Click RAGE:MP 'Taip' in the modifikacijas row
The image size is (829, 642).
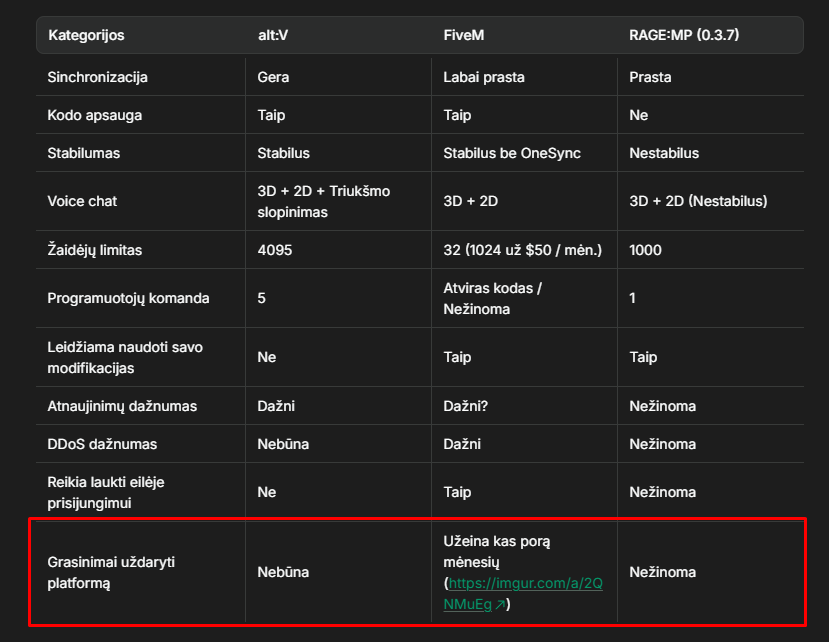click(643, 357)
